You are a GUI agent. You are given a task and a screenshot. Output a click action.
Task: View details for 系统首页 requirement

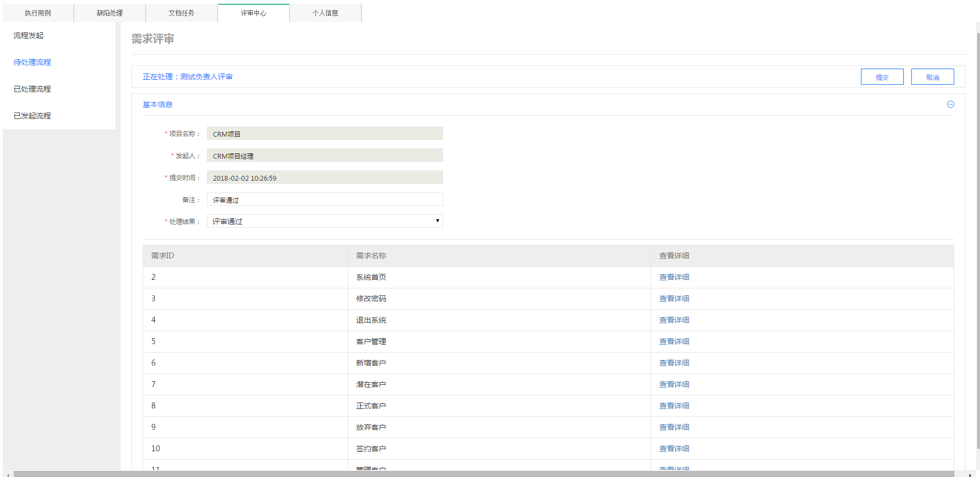click(674, 277)
